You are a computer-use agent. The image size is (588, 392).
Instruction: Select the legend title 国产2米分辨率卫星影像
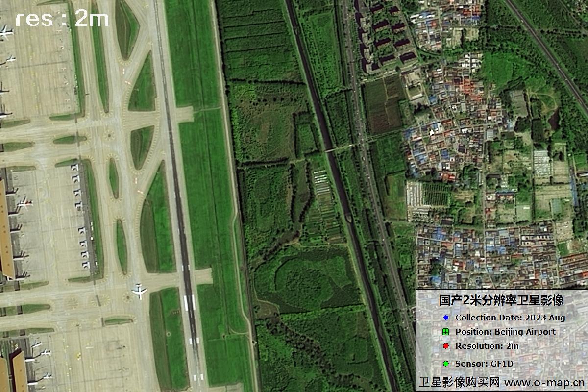coord(501,300)
